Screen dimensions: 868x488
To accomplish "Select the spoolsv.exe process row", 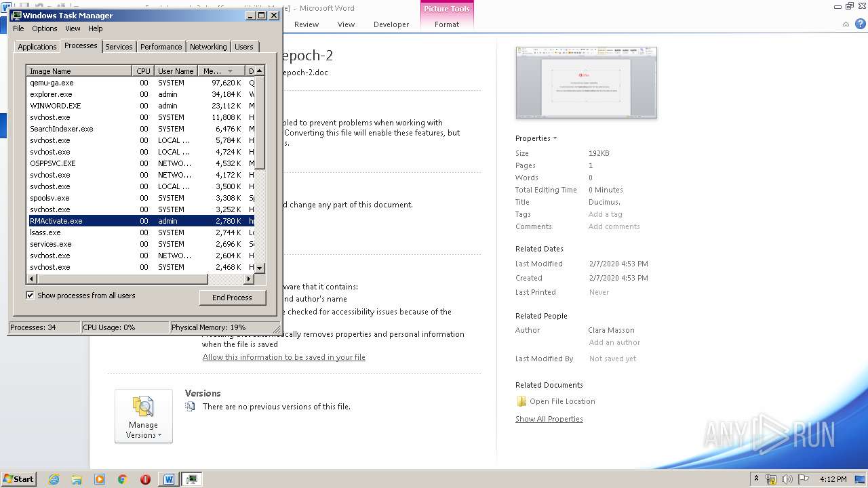I will click(141, 198).
